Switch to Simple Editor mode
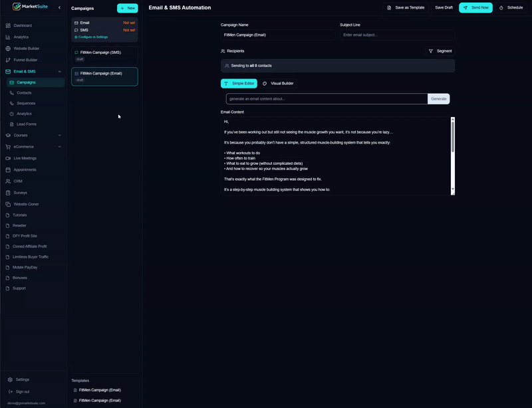 point(239,84)
